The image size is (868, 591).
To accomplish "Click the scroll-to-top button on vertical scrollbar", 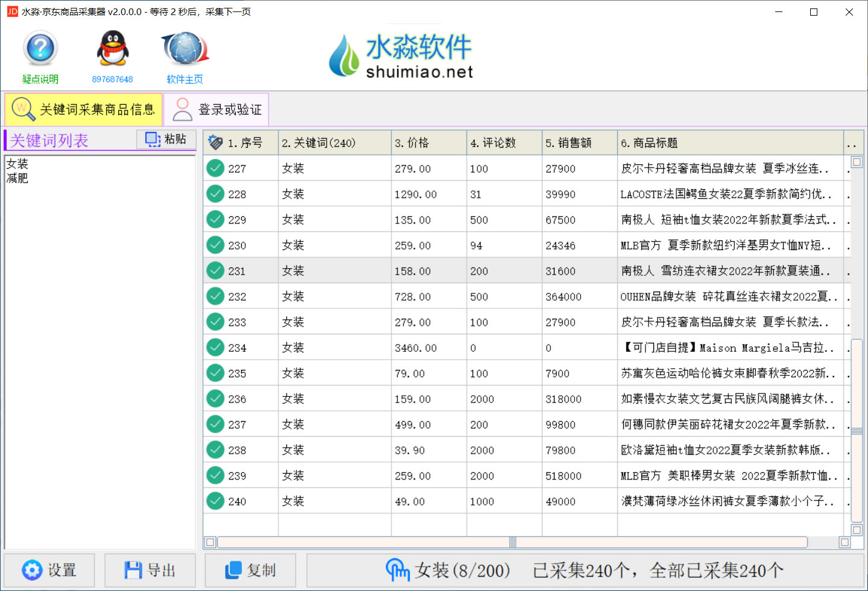I will click(857, 161).
